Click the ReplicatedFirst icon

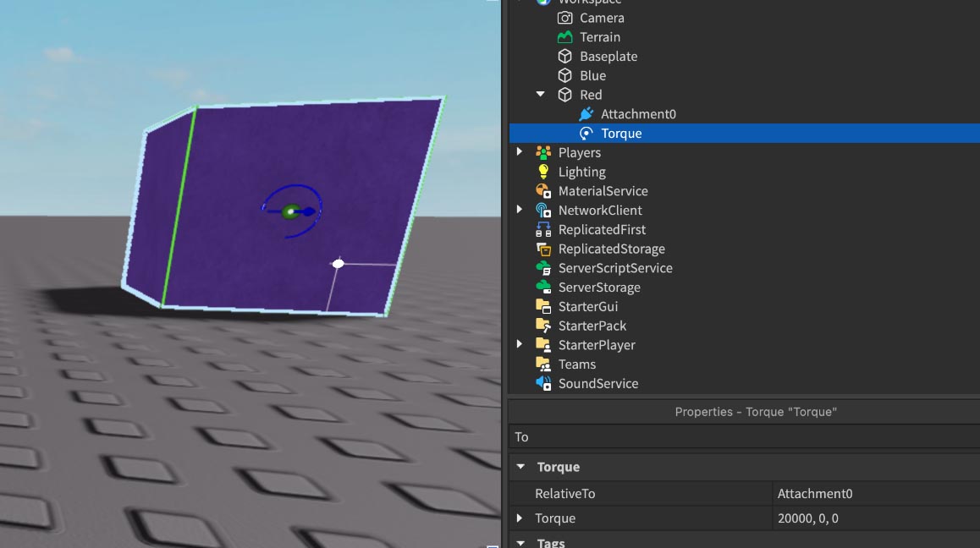pyautogui.click(x=543, y=229)
